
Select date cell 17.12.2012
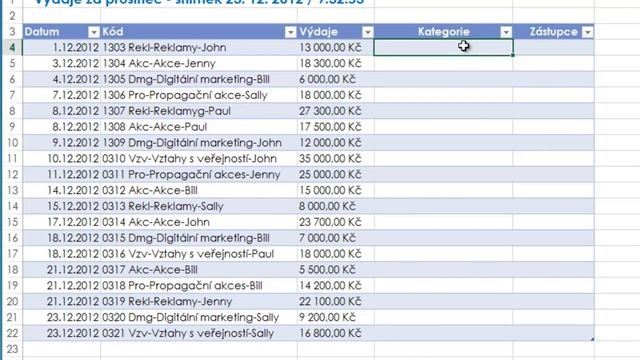pos(62,222)
